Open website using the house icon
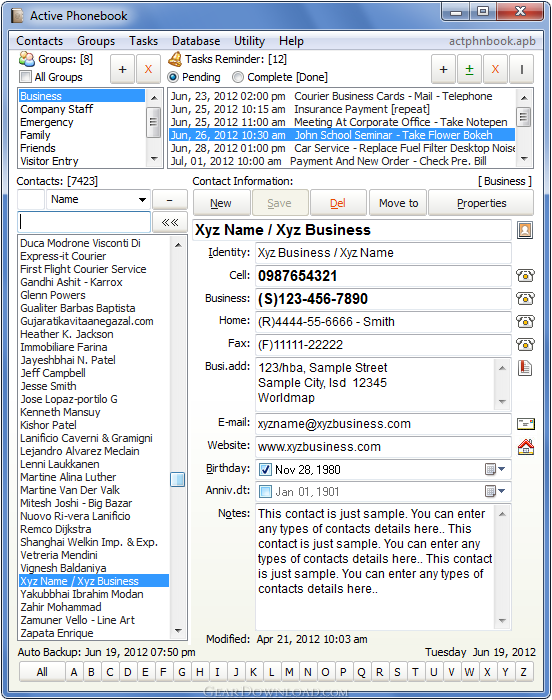 526,446
